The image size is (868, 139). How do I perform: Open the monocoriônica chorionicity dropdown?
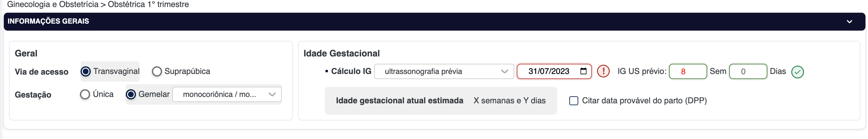[x=227, y=94]
